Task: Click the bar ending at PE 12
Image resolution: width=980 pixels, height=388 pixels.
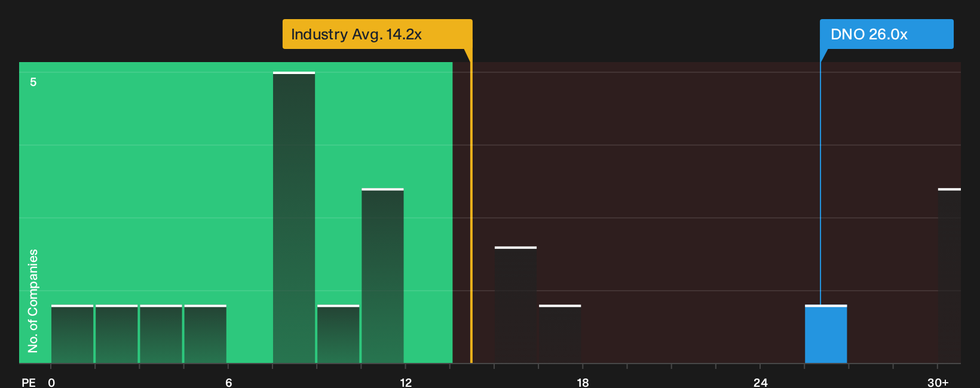Action: pos(382,276)
